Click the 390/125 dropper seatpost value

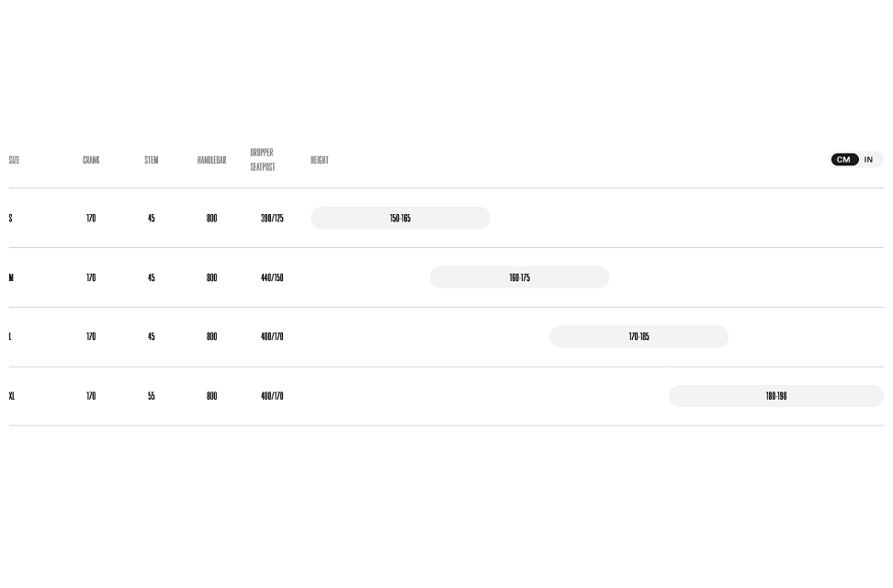coord(272,219)
